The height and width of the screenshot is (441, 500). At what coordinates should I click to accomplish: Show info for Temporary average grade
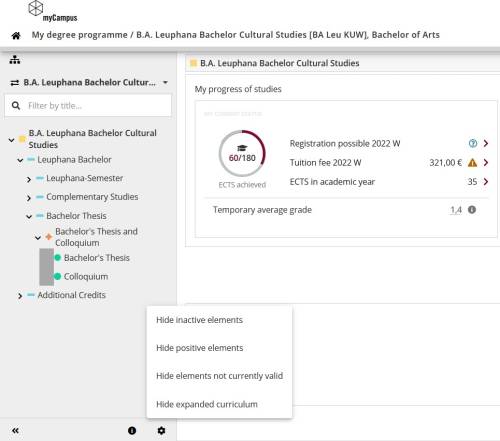point(472,210)
